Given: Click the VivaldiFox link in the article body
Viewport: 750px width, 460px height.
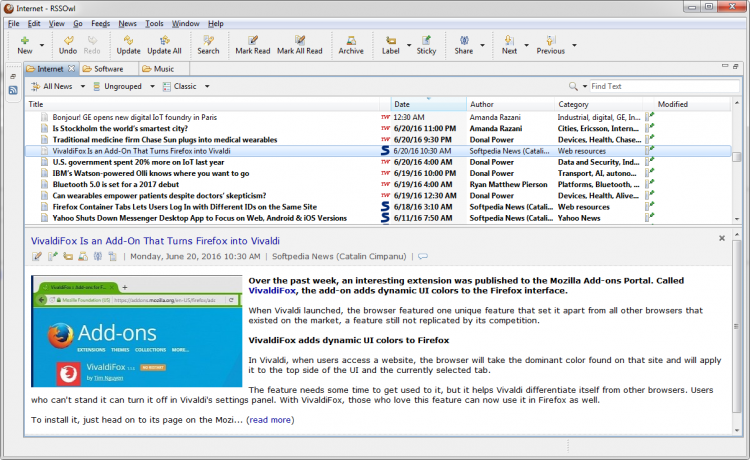Looking at the screenshot, I should pos(272,291).
